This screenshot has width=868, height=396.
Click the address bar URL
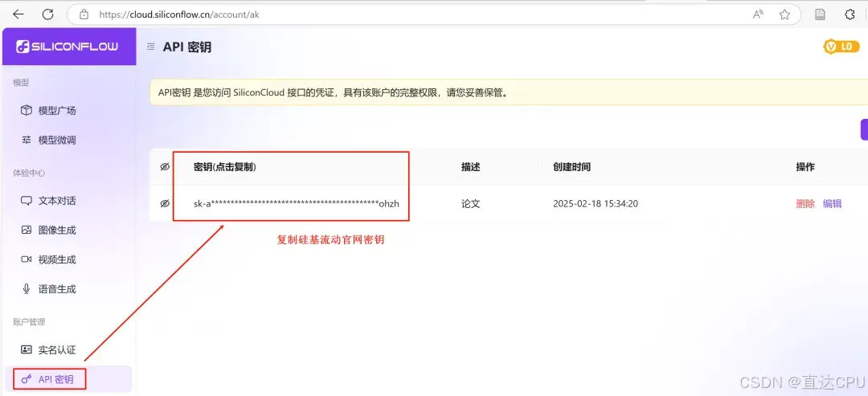click(179, 14)
